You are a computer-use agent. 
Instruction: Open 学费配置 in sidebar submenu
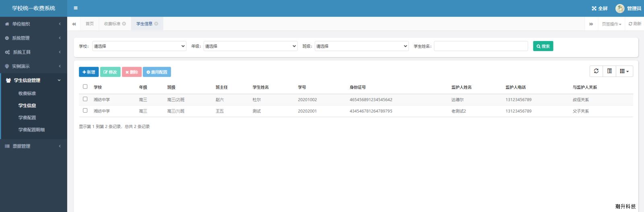(x=27, y=117)
